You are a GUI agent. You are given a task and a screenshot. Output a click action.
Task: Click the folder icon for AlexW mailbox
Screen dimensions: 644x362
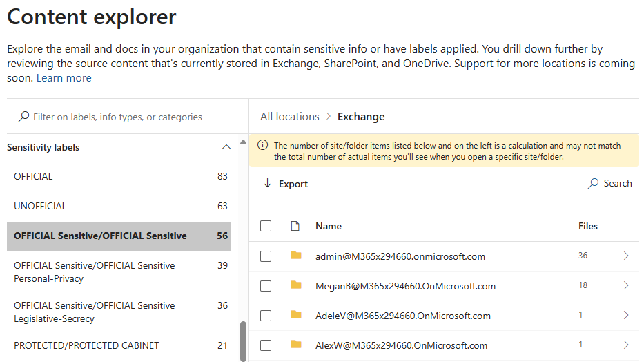point(295,345)
